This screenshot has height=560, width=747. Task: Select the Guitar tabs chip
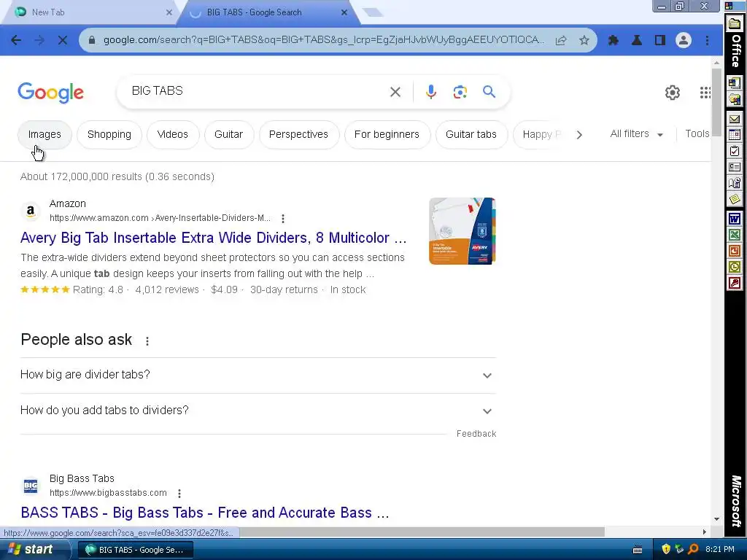coord(471,135)
